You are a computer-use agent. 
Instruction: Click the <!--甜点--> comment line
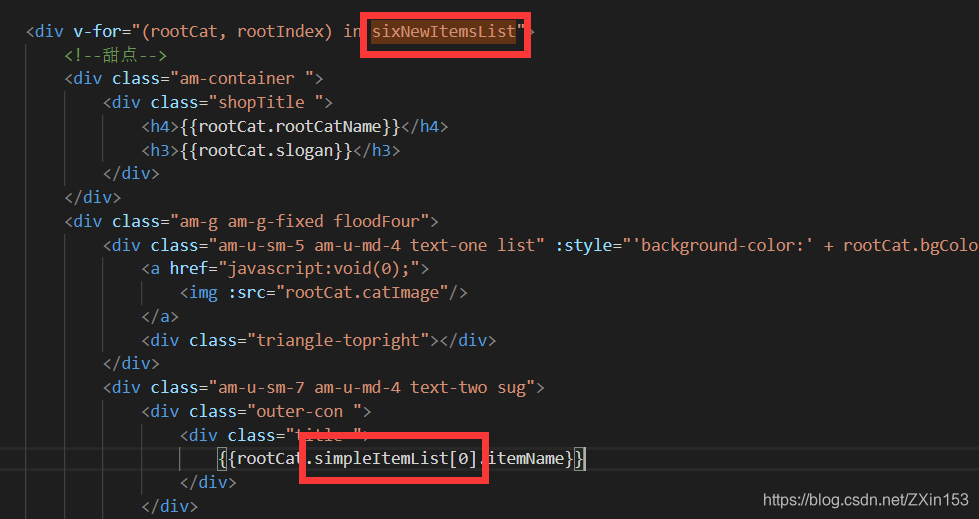click(x=116, y=55)
